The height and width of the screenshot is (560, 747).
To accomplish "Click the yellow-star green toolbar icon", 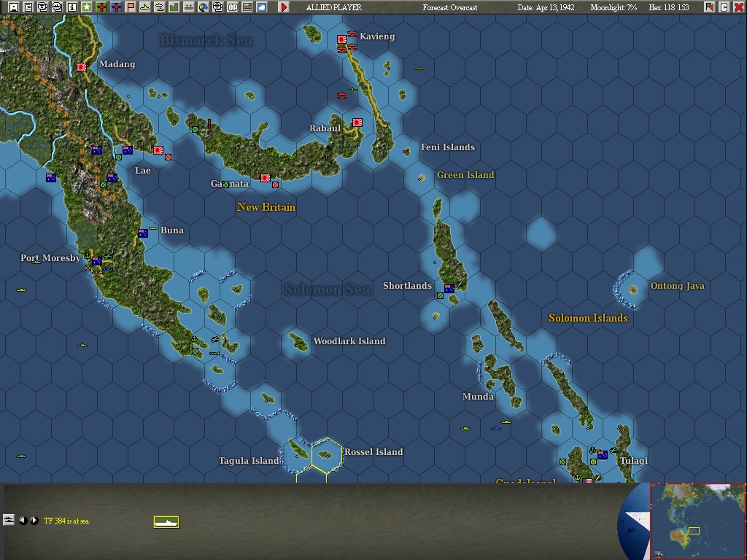I will point(87,7).
